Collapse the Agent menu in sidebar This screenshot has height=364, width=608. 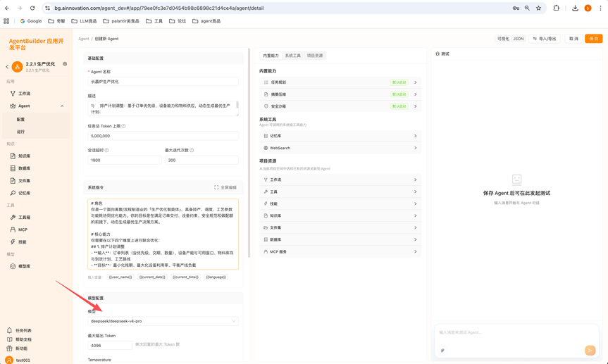click(x=62, y=106)
